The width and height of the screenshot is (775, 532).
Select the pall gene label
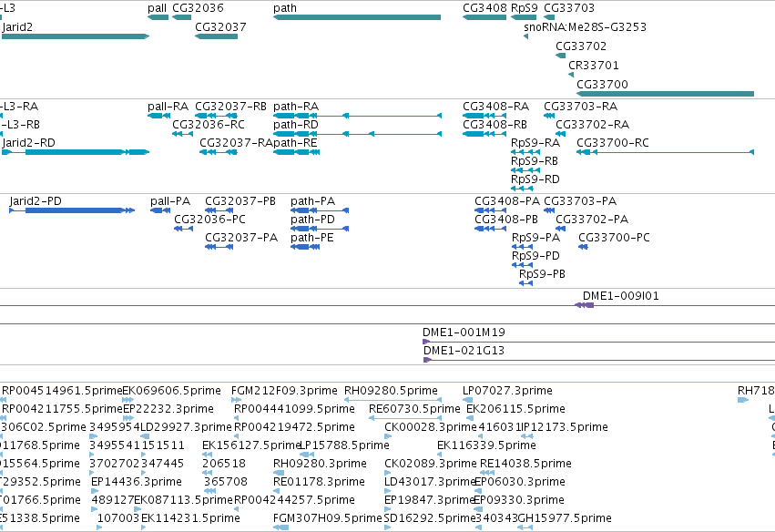click(158, 8)
